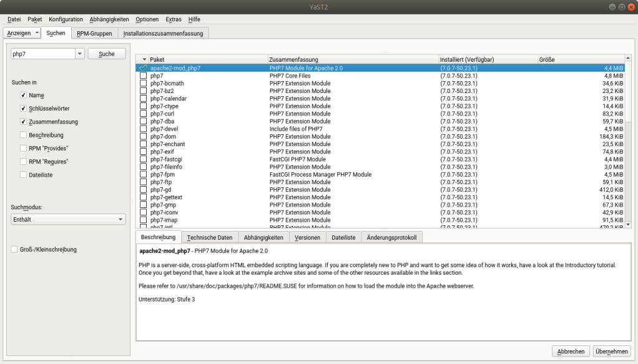Mark php7-curl for installation

pos(143,114)
